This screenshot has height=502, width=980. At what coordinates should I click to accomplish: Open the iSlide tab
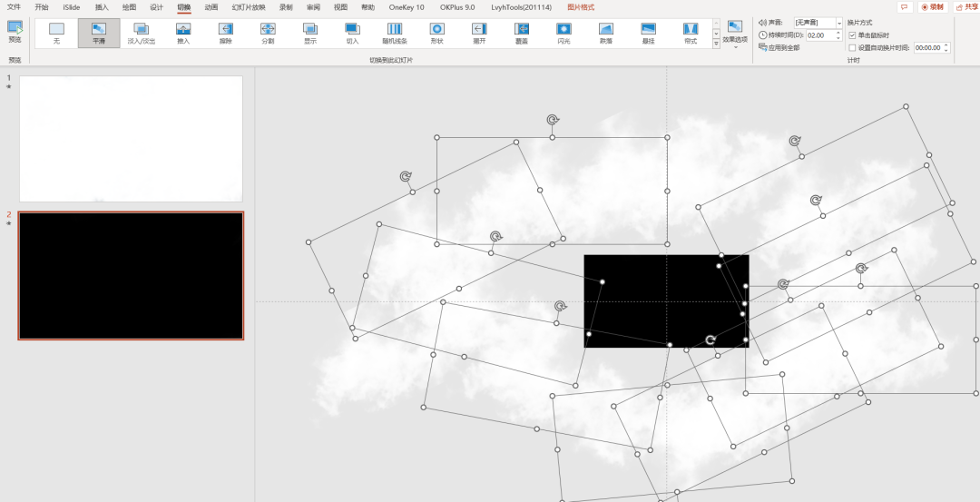[72, 7]
